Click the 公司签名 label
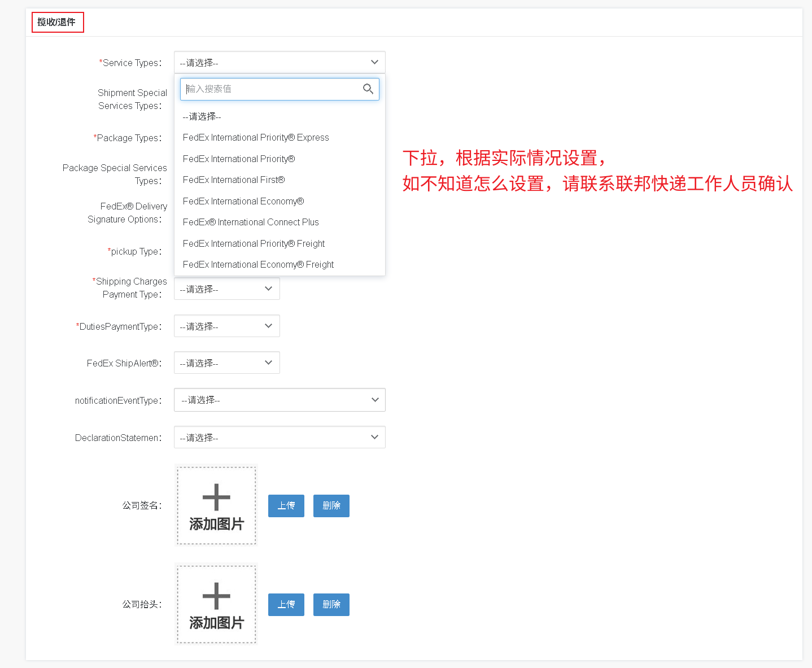 tap(142, 506)
